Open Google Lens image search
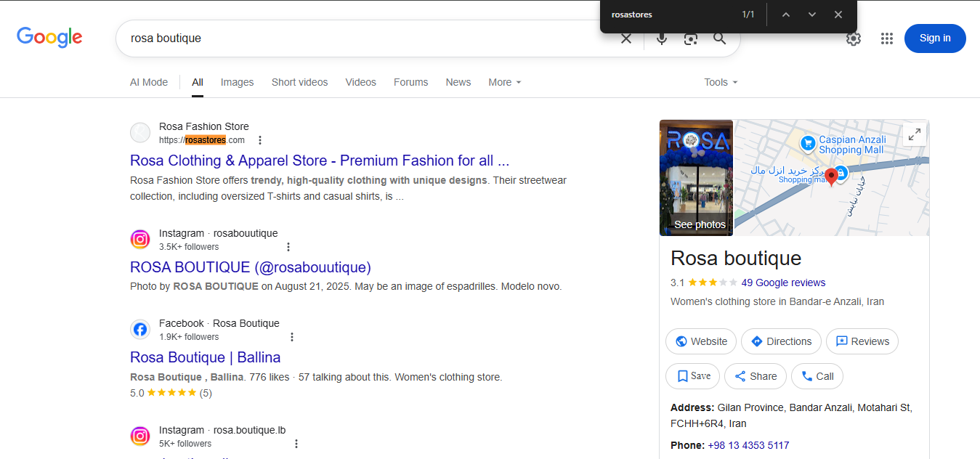The width and height of the screenshot is (980, 459). [x=690, y=38]
